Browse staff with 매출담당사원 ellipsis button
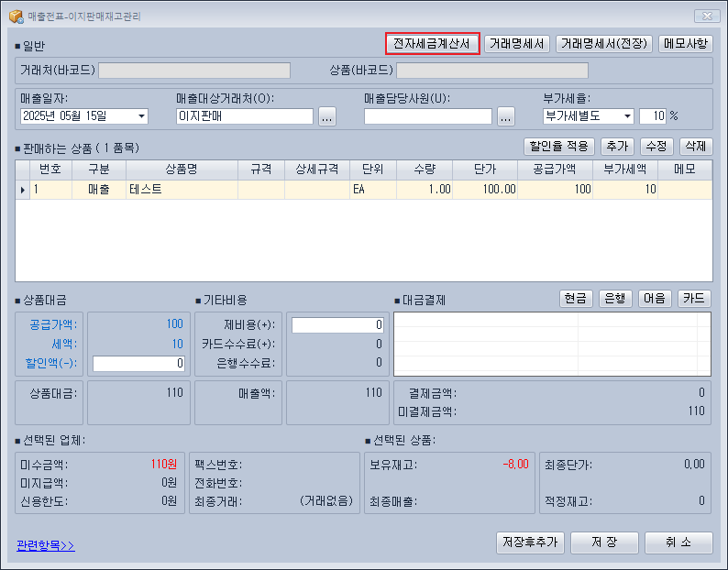 click(505, 116)
